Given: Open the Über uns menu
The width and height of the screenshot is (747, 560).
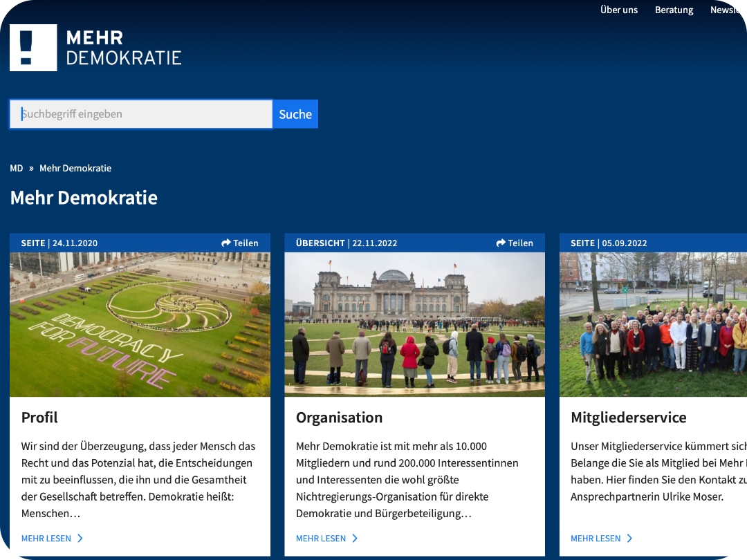Looking at the screenshot, I should click(x=619, y=10).
